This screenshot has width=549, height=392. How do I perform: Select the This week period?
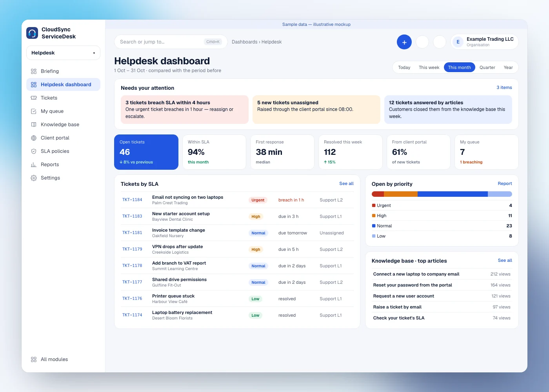tap(429, 67)
